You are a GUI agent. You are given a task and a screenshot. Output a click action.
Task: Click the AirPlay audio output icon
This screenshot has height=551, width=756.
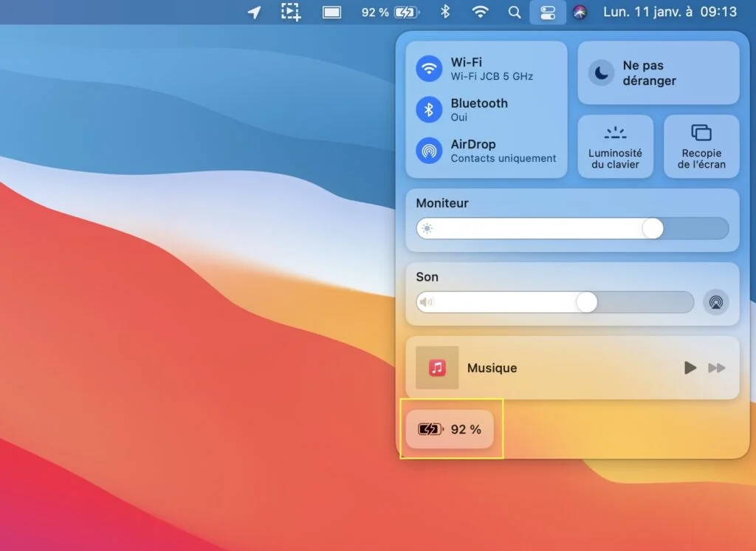click(x=715, y=302)
